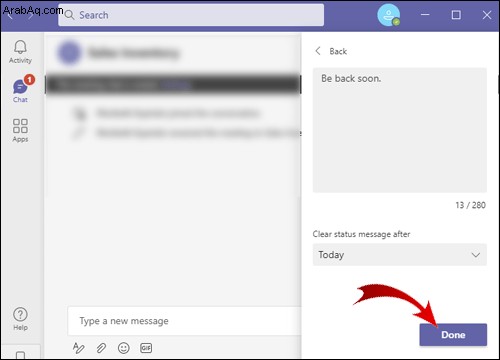
Task: Open the Format text options
Action: pos(78,348)
